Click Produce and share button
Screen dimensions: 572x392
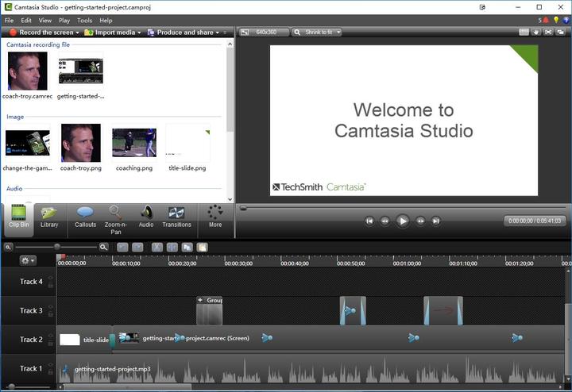pyautogui.click(x=184, y=33)
